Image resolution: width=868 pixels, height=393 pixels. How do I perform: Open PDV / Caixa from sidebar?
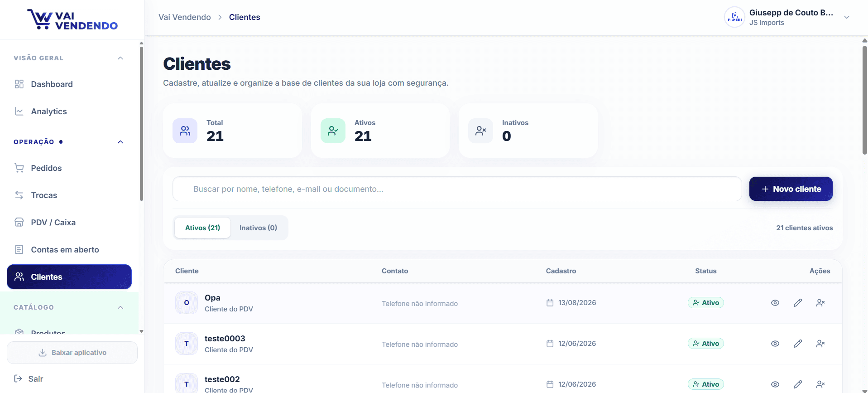[69, 223]
